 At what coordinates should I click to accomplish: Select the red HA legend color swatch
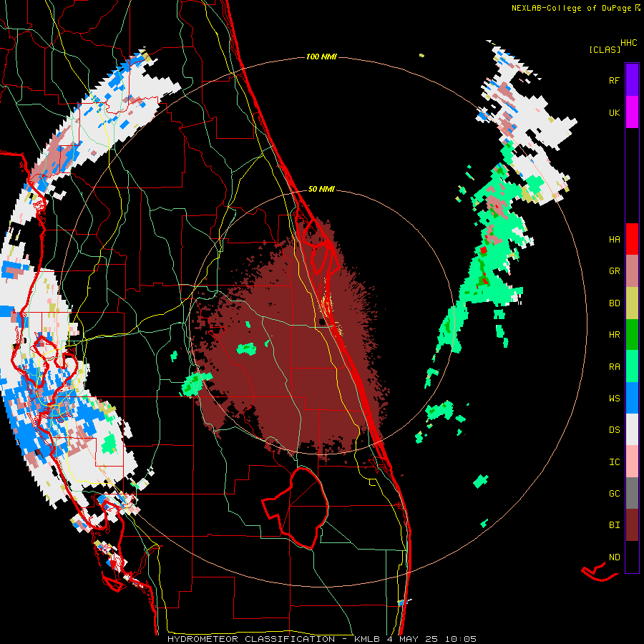click(632, 239)
